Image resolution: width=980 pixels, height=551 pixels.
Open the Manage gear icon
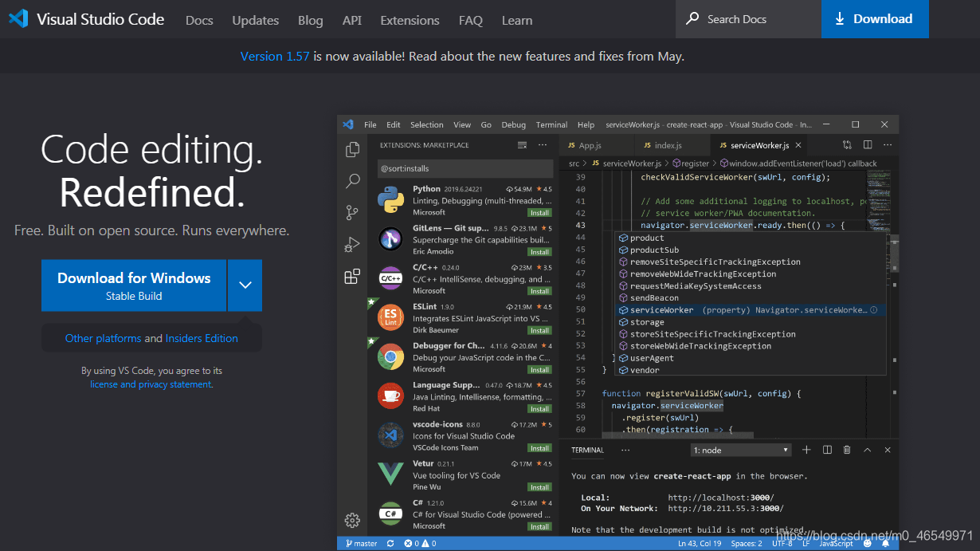(x=352, y=520)
